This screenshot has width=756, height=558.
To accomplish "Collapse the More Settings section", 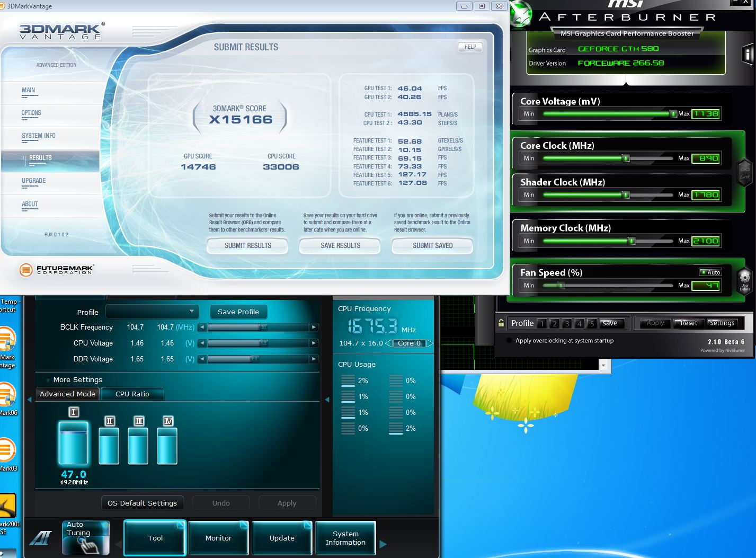I will click(x=48, y=380).
